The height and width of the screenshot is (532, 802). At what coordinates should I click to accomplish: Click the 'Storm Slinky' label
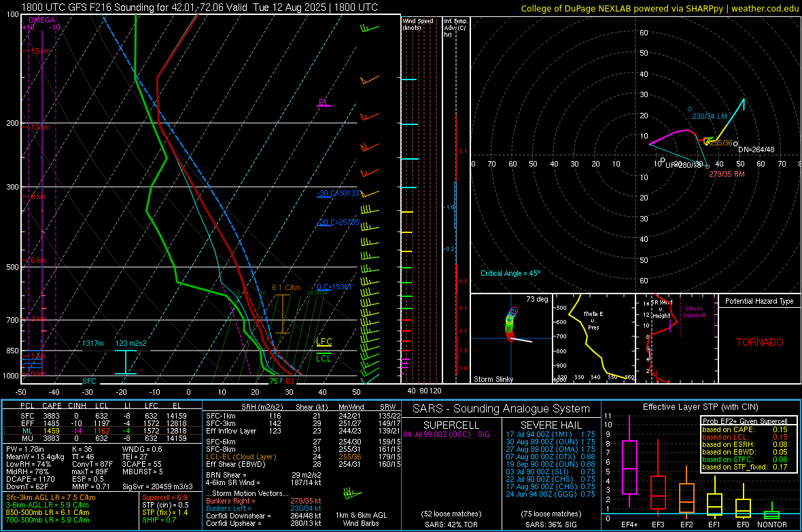(x=493, y=379)
